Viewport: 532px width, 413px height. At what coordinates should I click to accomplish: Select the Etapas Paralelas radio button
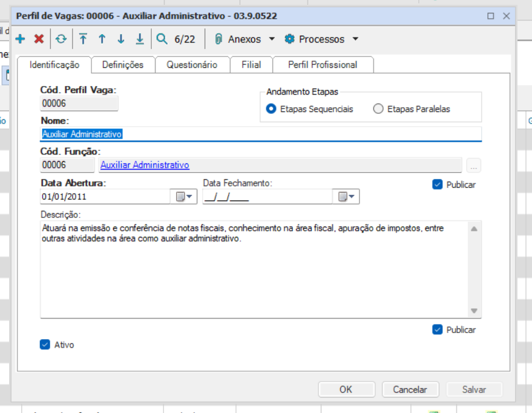(x=378, y=109)
